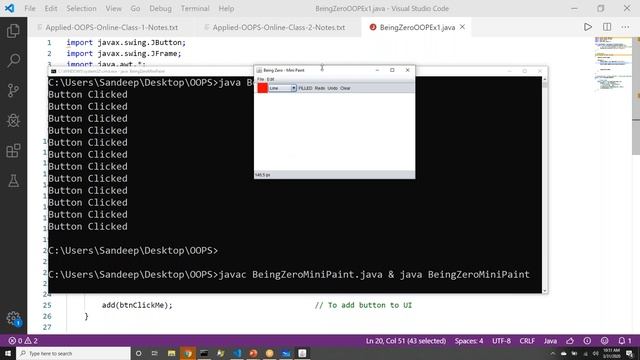Click Undo in Mini Paint toolbar
Screen dimensions: 640x360
click(x=333, y=88)
